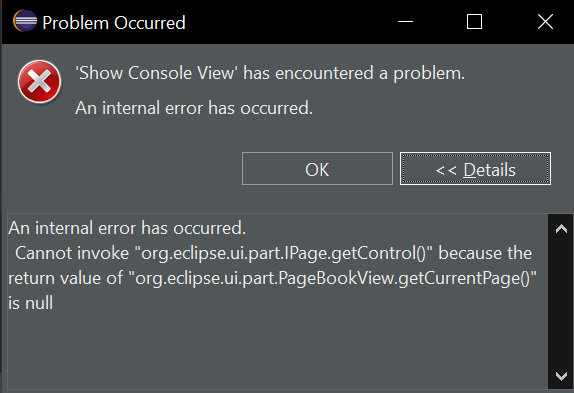Collapse the error details with << Details
This screenshot has height=393, width=574.
475,169
